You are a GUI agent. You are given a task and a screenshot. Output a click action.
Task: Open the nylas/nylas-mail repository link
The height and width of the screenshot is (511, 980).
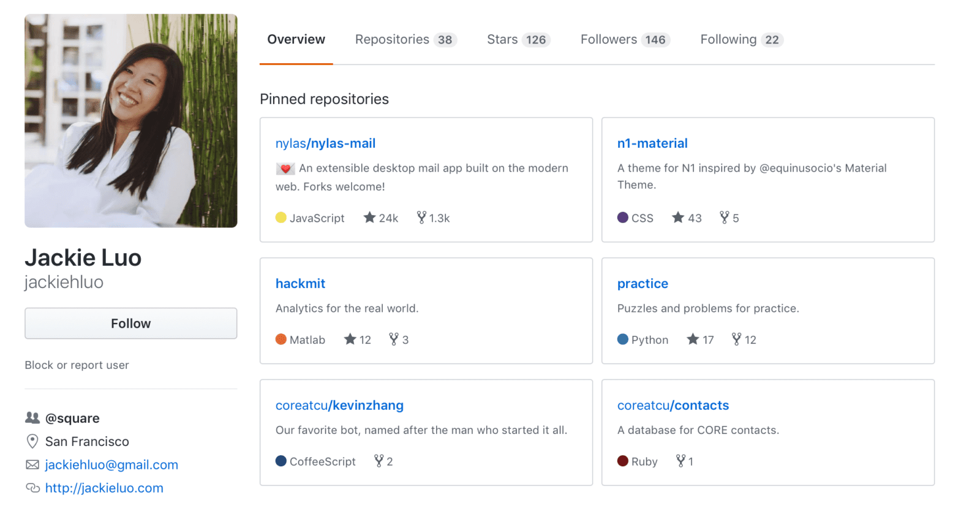325,143
